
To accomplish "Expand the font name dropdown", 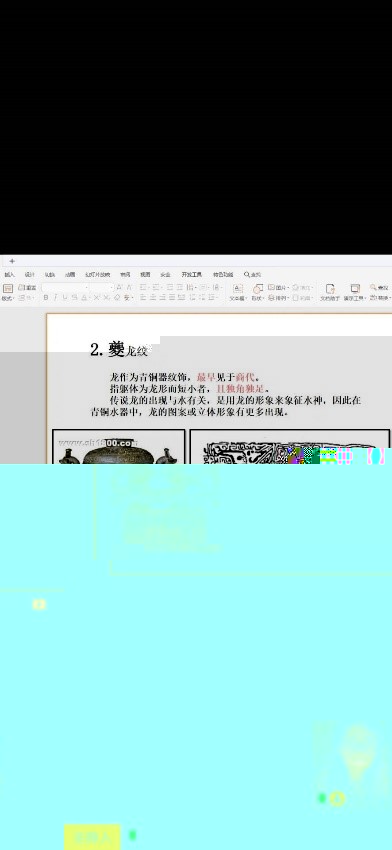I will (x=87, y=287).
